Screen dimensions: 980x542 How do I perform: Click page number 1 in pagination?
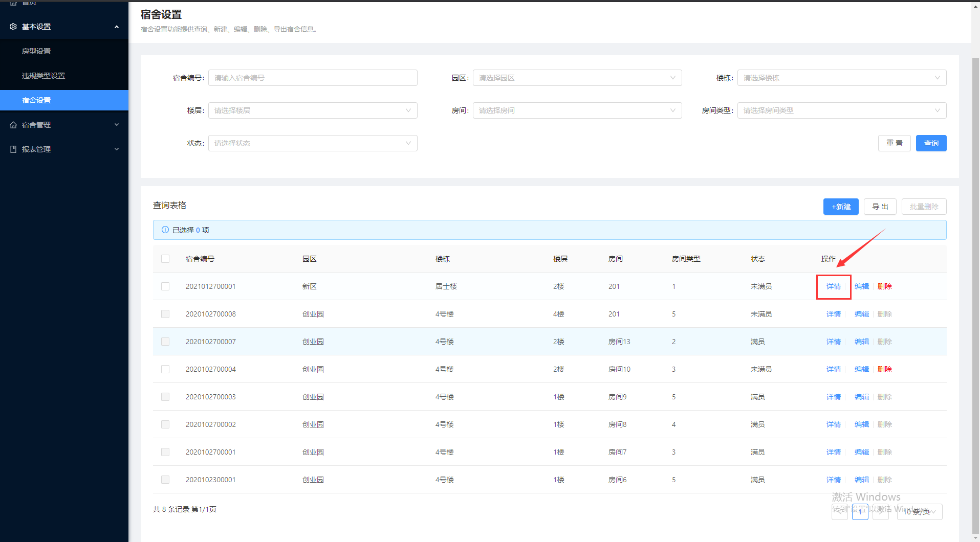[860, 512]
